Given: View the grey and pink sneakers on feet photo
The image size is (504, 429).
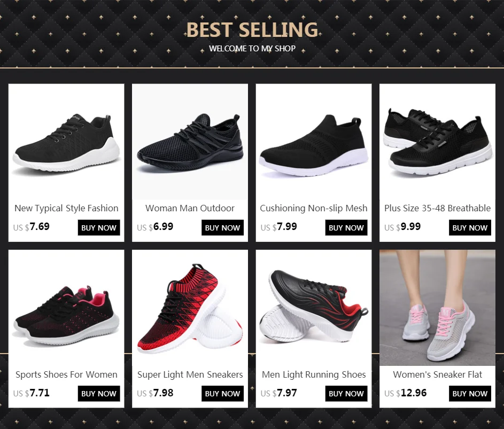Looking at the screenshot, I should (x=438, y=308).
